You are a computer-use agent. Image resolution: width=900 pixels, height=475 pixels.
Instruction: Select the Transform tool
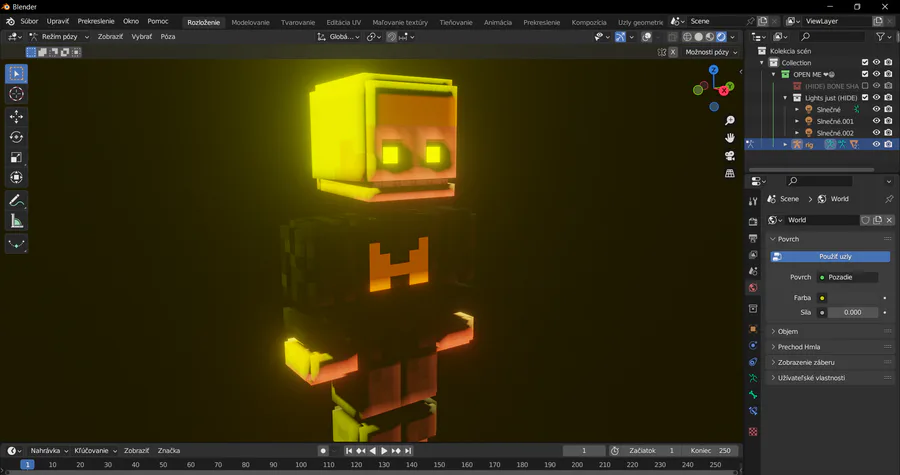[16, 177]
